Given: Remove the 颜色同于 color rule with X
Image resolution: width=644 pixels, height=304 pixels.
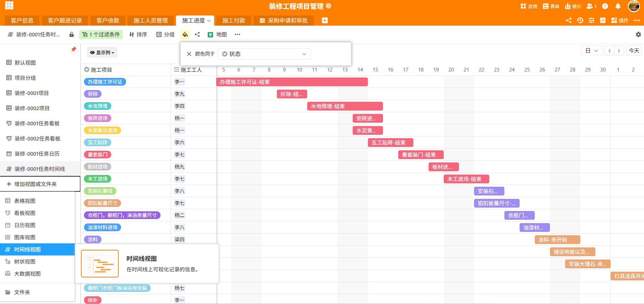Looking at the screenshot, I should tap(189, 54).
